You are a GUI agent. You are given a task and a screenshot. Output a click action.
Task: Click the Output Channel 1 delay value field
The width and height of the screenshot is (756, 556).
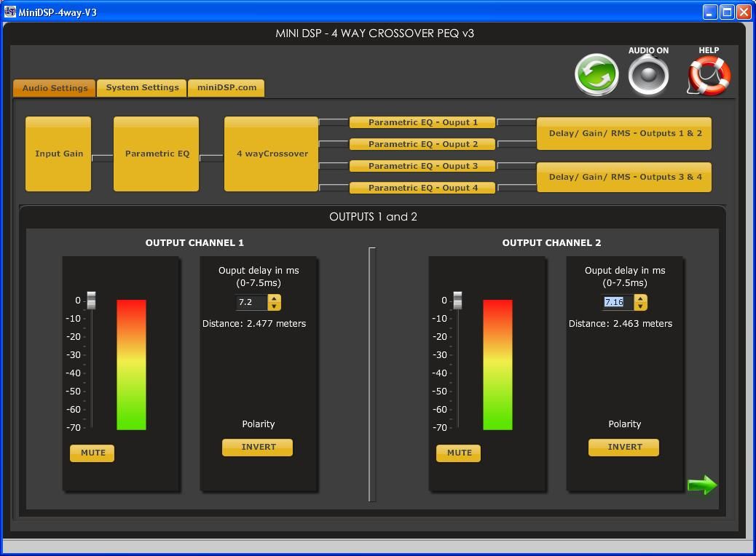251,302
